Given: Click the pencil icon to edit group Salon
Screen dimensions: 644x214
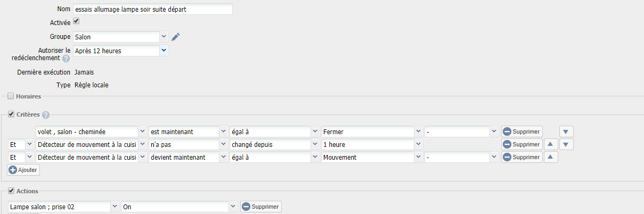Looking at the screenshot, I should pos(176,37).
